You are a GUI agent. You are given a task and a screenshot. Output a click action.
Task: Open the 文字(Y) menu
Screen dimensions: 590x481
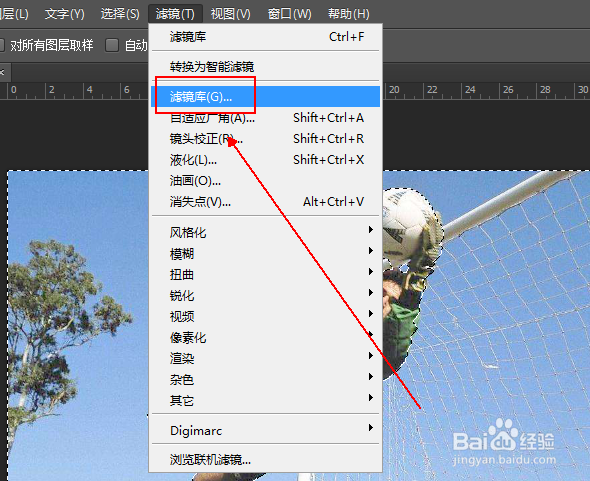(x=65, y=14)
